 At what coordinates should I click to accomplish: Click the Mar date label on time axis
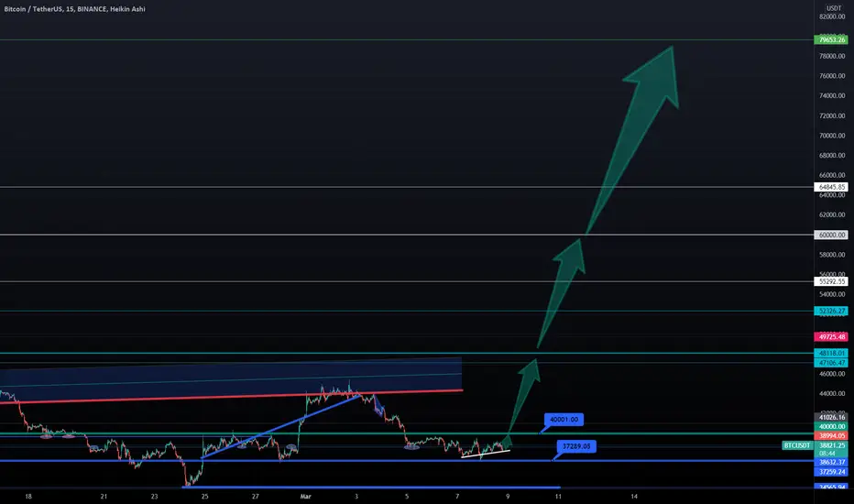(305, 497)
